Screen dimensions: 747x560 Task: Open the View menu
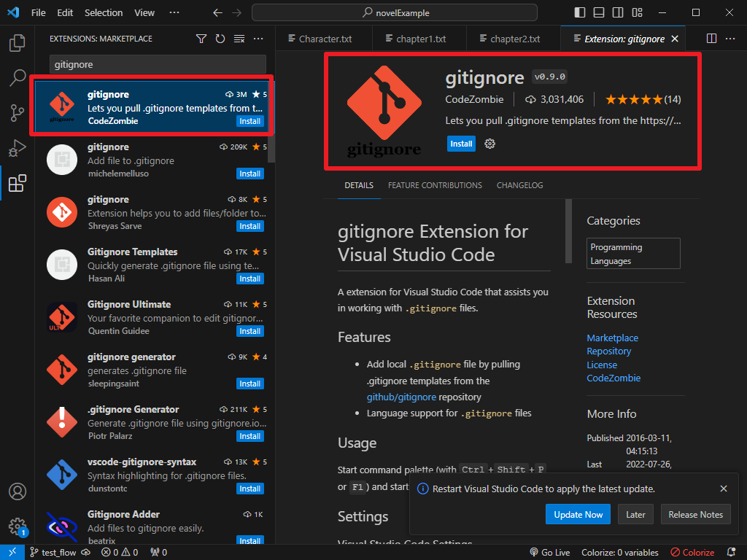coord(144,13)
